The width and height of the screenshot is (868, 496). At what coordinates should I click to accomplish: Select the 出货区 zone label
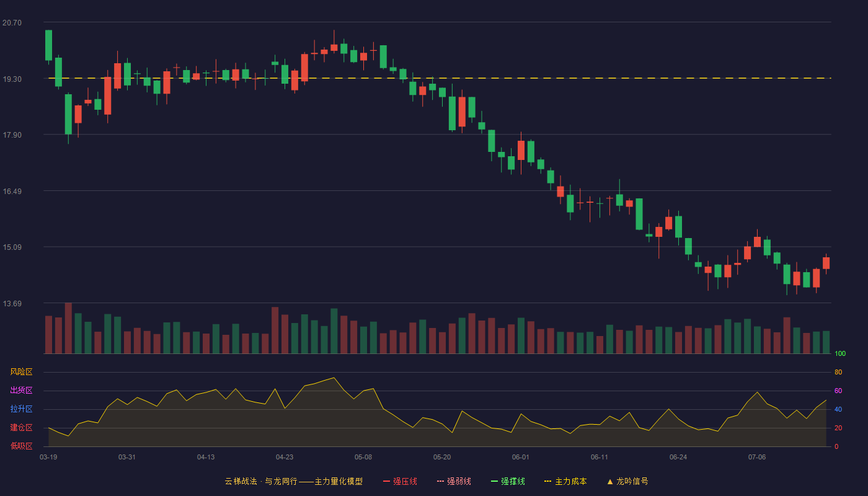pos(21,391)
